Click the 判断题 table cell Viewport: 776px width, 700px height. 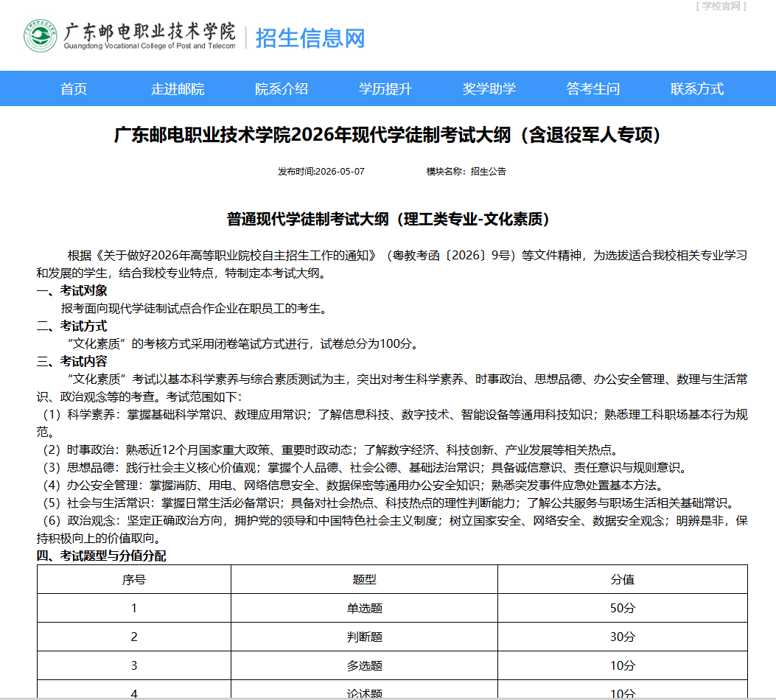(x=364, y=637)
